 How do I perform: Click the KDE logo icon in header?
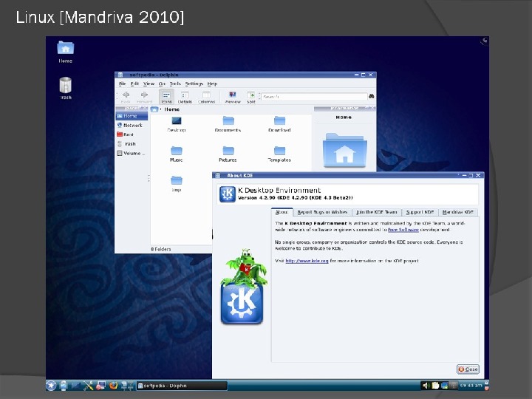[228, 194]
